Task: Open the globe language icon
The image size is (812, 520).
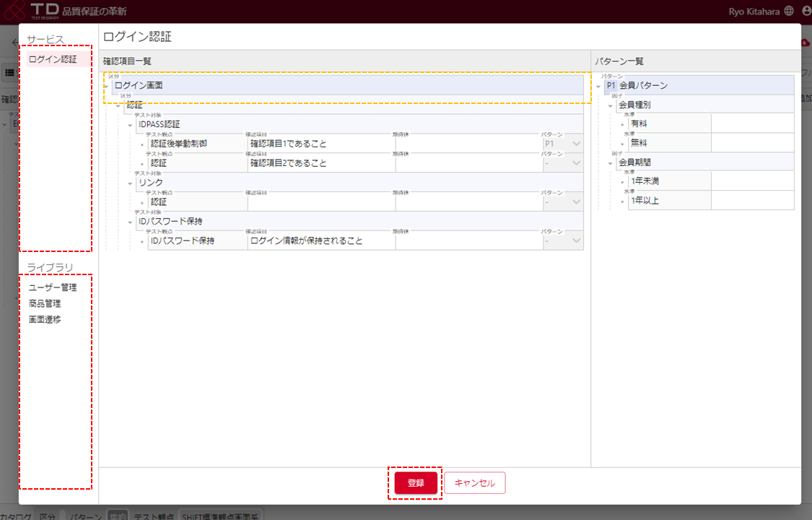Action: [789, 11]
